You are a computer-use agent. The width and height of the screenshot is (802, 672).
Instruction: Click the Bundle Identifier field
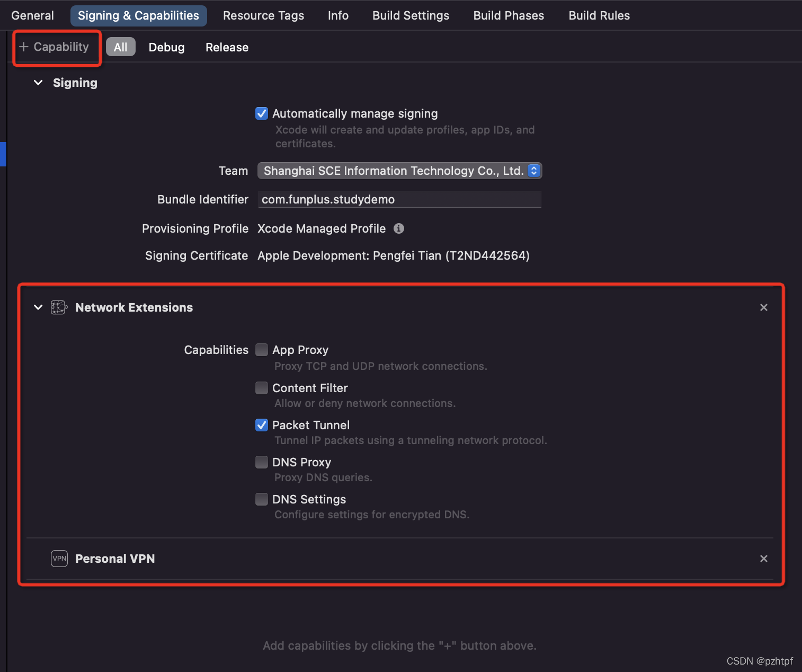pyautogui.click(x=400, y=199)
